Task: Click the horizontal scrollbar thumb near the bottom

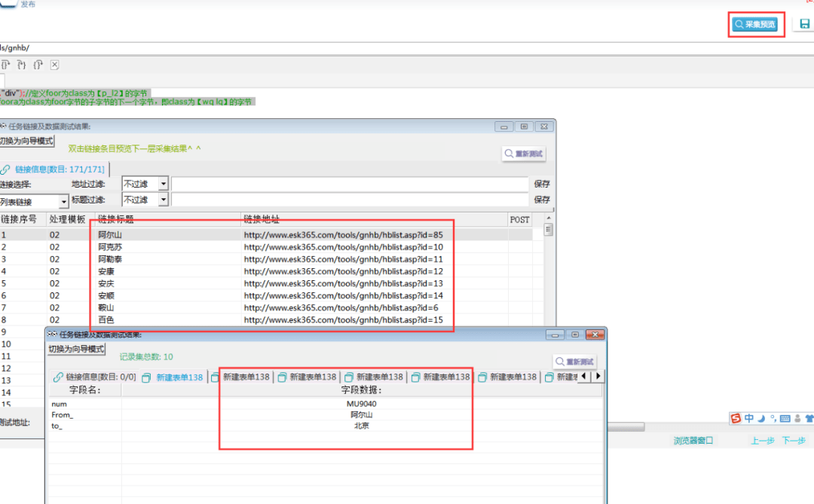Action: (x=626, y=427)
